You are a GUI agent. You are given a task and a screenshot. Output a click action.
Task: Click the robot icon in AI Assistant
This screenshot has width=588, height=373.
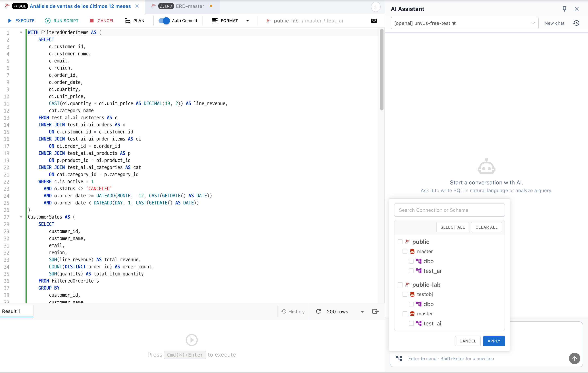(x=486, y=166)
